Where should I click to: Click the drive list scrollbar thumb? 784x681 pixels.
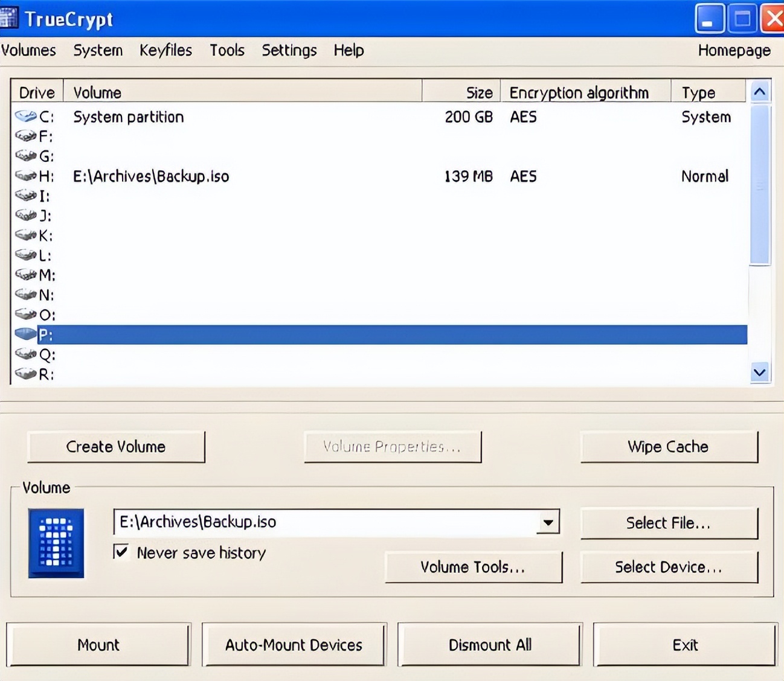[x=760, y=185]
